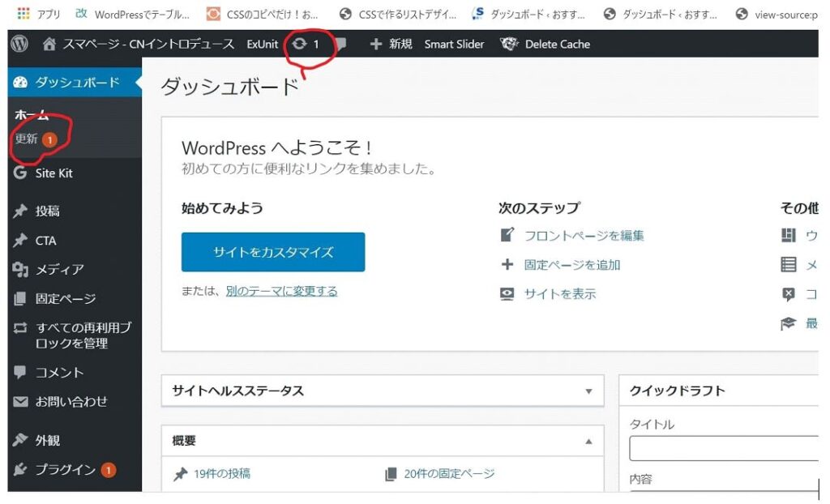The image size is (830, 504).
Task: Click the graduation cap icon in その他 column
Action: [788, 323]
